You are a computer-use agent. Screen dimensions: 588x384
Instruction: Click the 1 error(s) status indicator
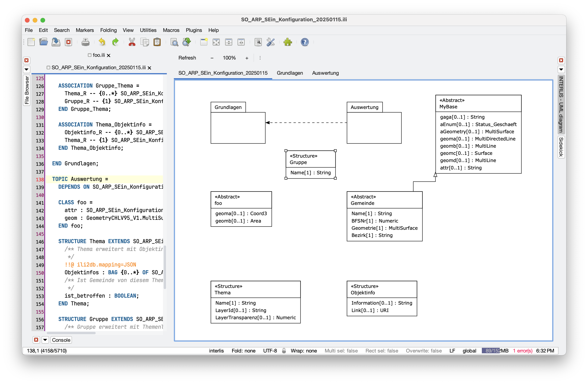(522, 351)
